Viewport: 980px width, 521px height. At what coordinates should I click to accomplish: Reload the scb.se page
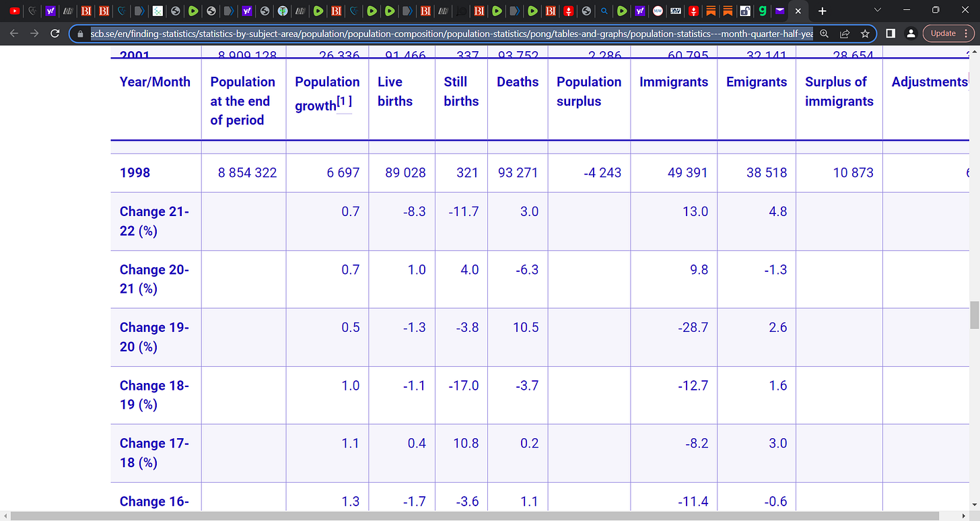click(x=55, y=34)
